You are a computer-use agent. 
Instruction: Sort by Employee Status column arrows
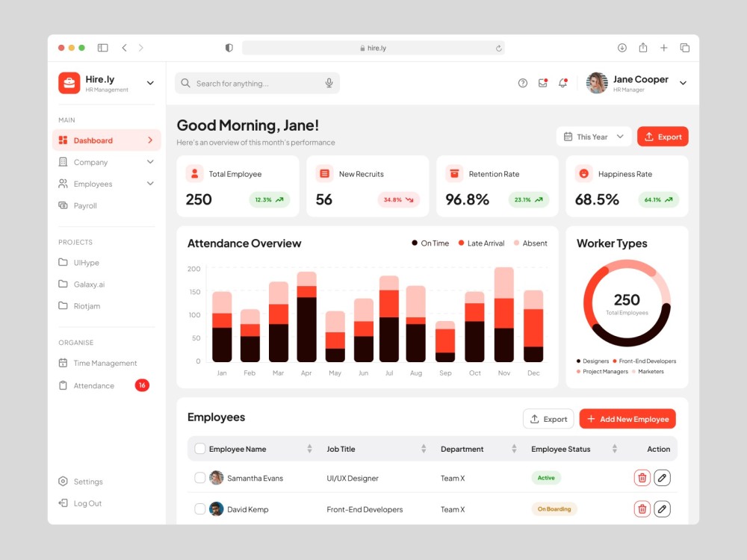[x=615, y=449]
